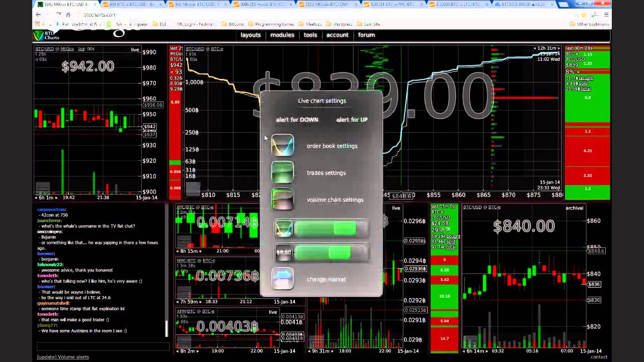The image size is (644, 362).
Task: Click browser back arrow
Action: tap(38, 15)
